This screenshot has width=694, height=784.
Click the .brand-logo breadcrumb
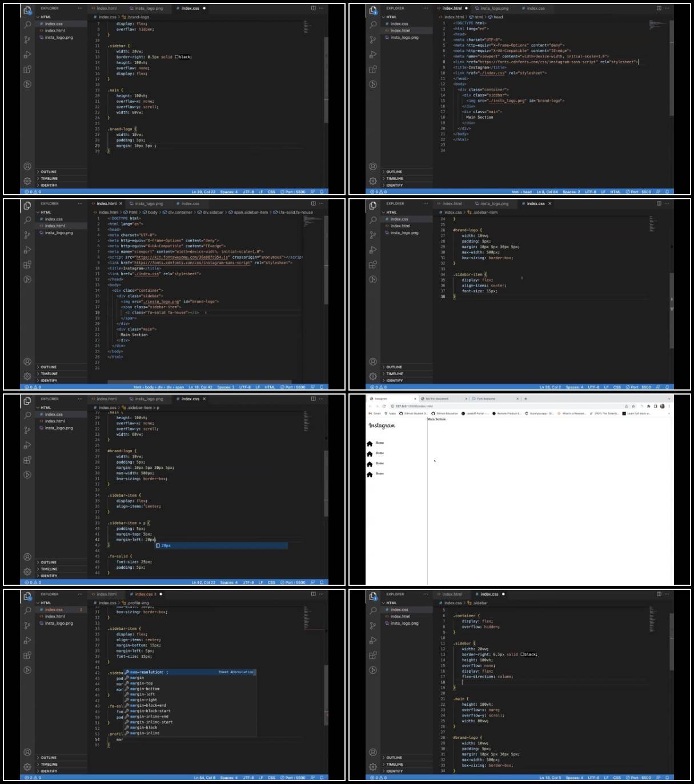[136, 17]
